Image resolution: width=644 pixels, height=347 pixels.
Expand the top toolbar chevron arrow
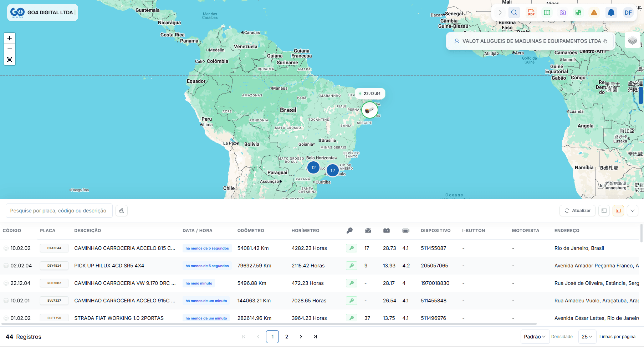500,12
